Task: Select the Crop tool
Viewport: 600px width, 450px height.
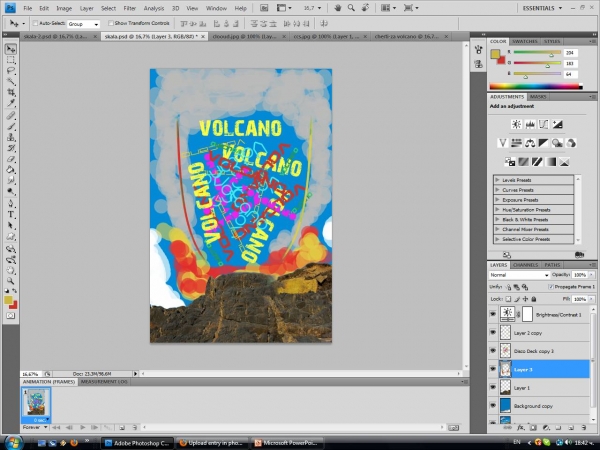Action: click(11, 92)
